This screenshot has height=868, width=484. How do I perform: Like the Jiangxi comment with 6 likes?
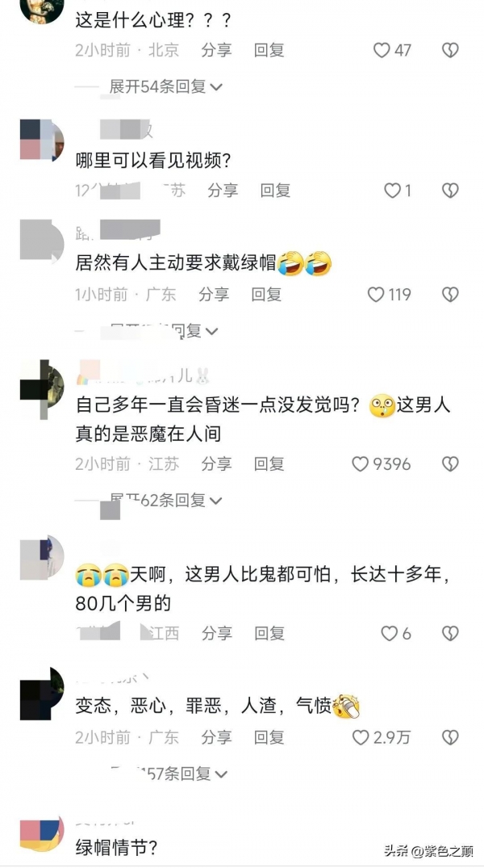390,633
